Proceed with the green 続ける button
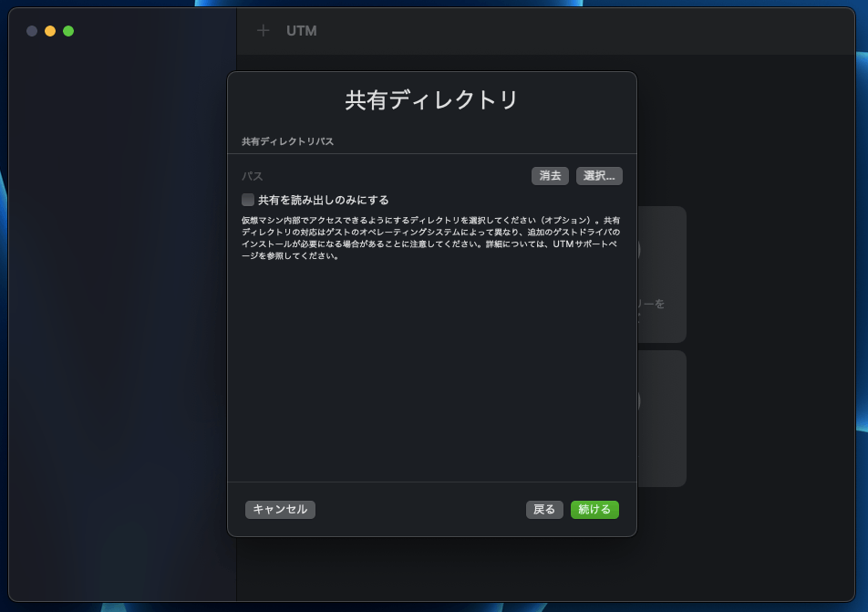Screen dimensions: 868x612 pyautogui.click(x=594, y=510)
